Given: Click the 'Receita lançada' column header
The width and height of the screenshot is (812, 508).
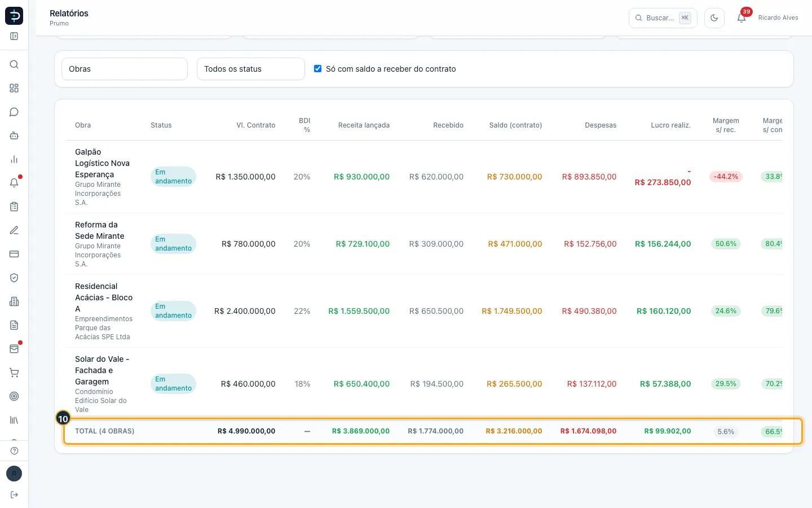Looking at the screenshot, I should pos(364,125).
